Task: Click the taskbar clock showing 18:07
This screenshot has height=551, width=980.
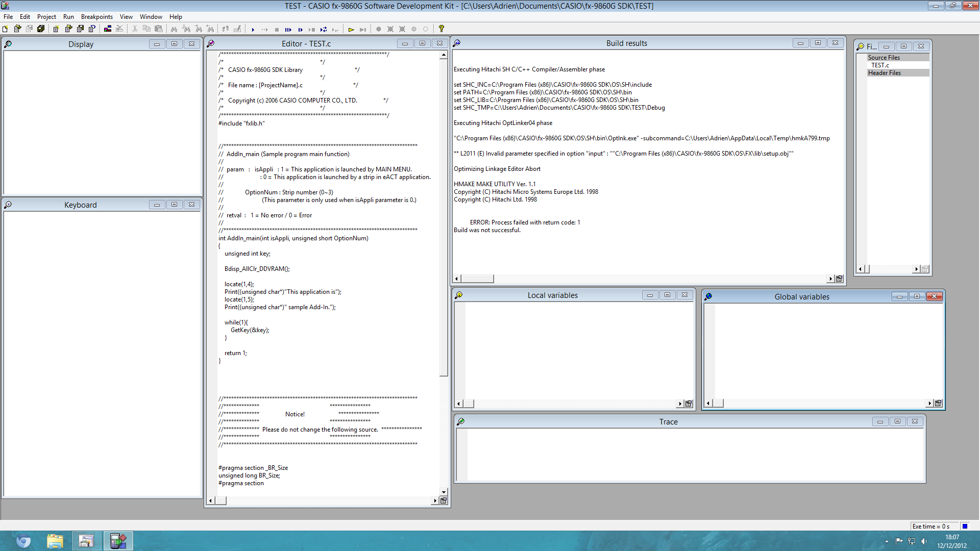Action: (952, 541)
